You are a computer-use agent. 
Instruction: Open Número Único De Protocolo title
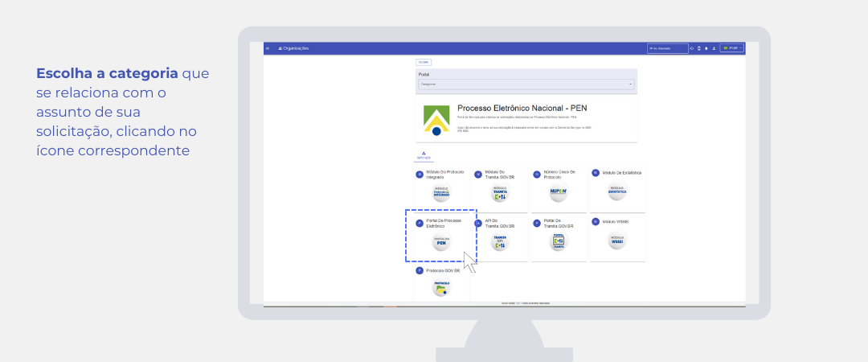click(559, 174)
